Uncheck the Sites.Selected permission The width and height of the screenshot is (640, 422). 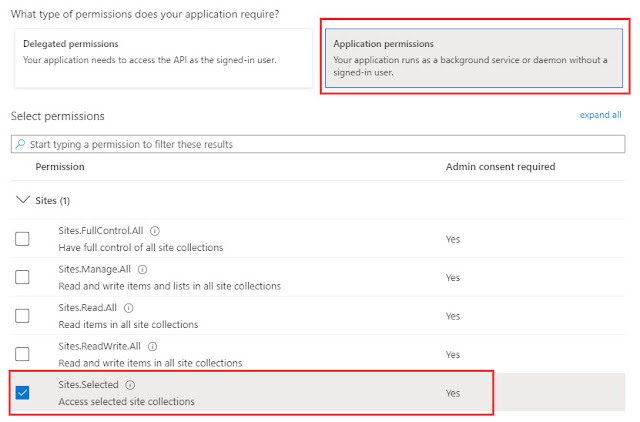(x=22, y=393)
